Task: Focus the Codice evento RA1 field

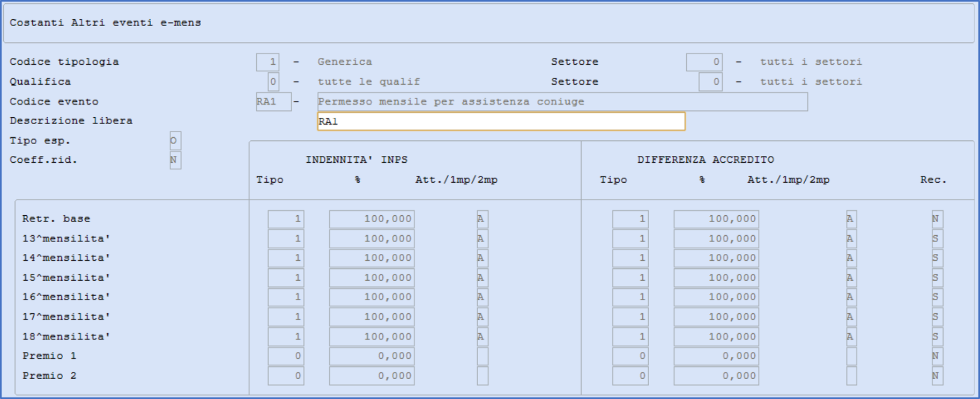Action: point(273,102)
